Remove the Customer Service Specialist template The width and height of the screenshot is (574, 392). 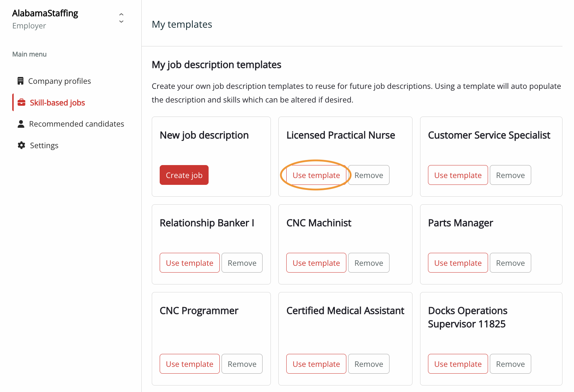tap(510, 175)
